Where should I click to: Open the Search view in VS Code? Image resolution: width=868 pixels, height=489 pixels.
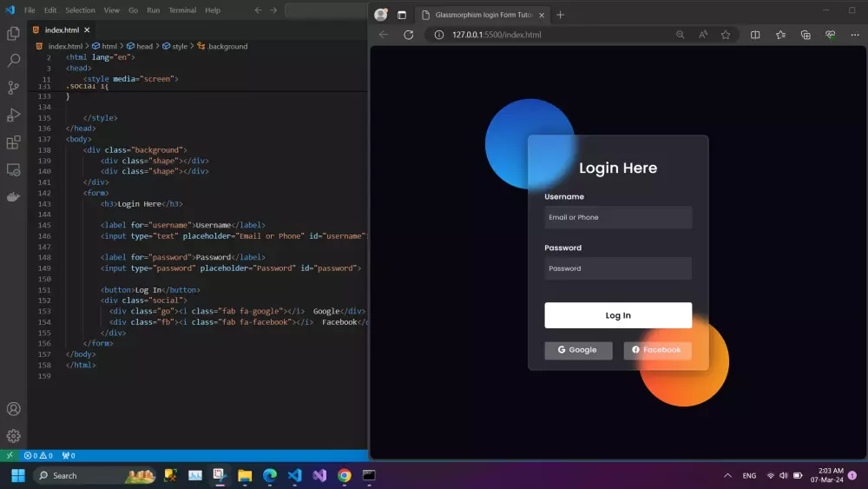(13, 60)
